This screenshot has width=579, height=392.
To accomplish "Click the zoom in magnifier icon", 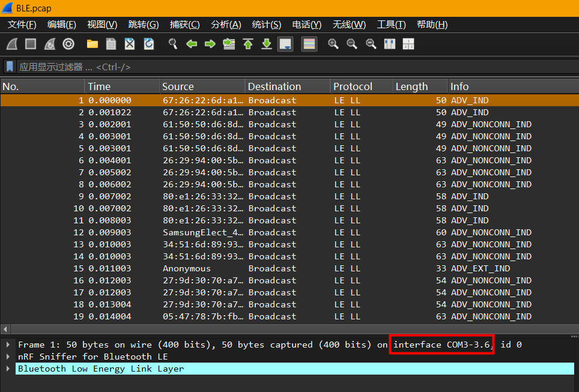I will [333, 44].
